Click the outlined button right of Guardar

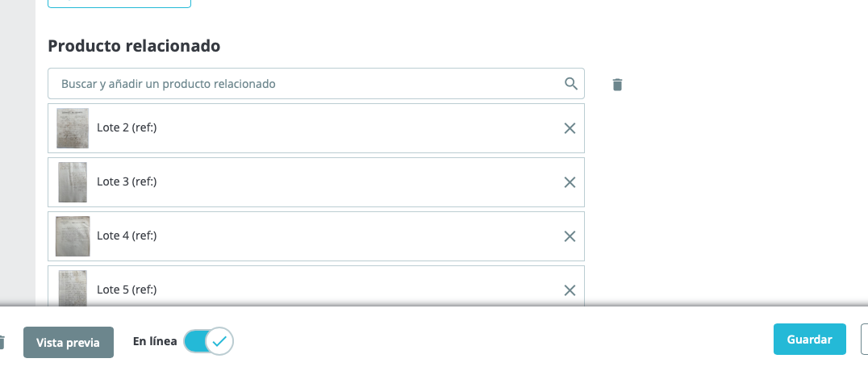click(864, 340)
